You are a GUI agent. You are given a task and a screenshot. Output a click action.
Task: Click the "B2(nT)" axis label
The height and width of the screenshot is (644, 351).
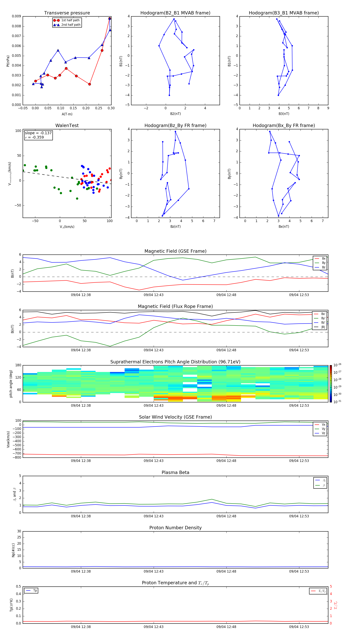point(175,114)
